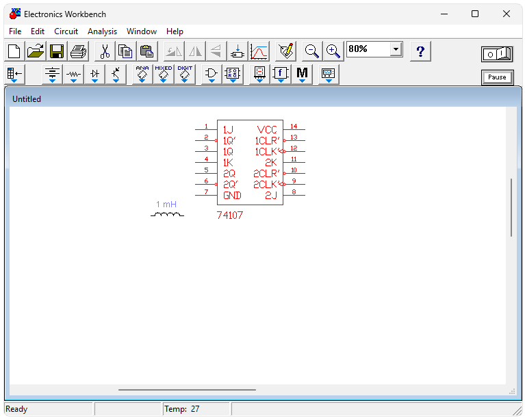Zoom in with magnifier plus icon
Screen dimensions: 525x420
pyautogui.click(x=333, y=51)
